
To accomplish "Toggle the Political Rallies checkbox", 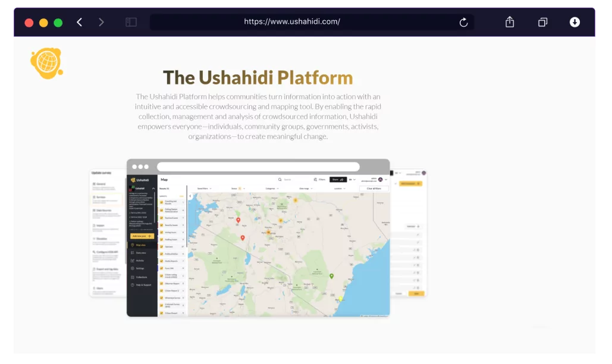I will [162, 254].
